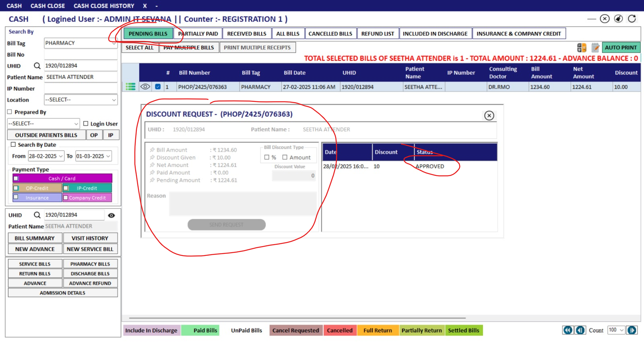The width and height of the screenshot is (644, 342).
Task: Click the Bill Summary button
Action: (35, 238)
